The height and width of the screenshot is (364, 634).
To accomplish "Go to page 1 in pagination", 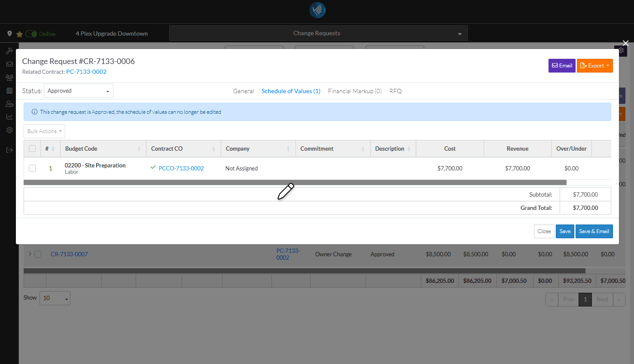I will click(x=585, y=300).
